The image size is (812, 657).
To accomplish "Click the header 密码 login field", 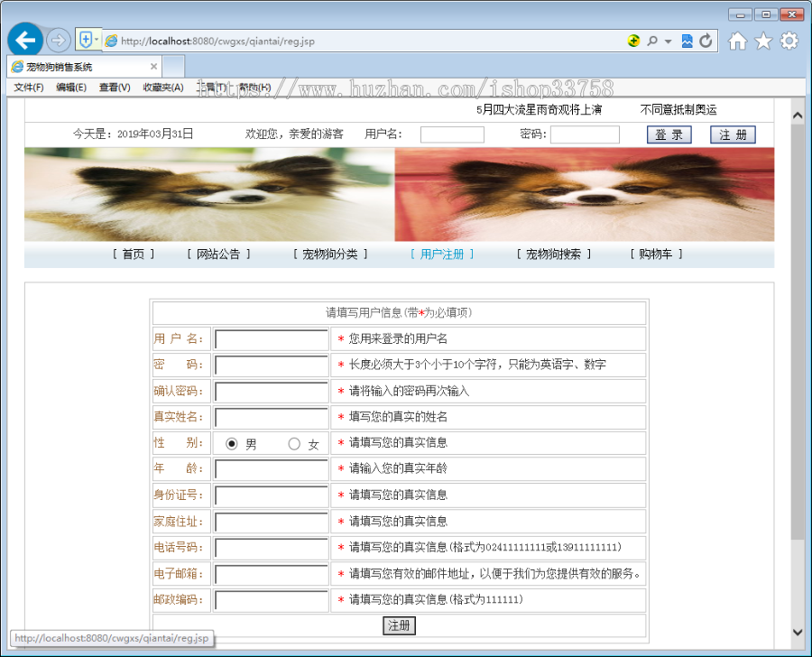I will (x=585, y=134).
